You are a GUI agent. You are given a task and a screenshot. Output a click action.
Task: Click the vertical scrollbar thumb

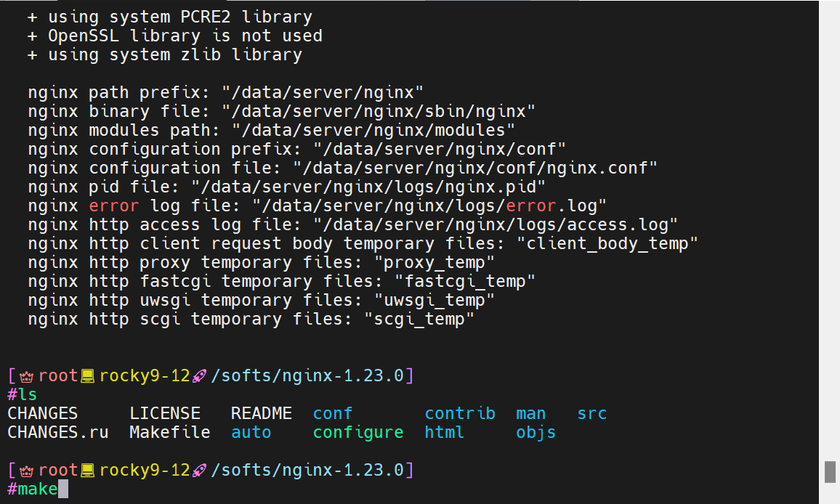click(830, 472)
